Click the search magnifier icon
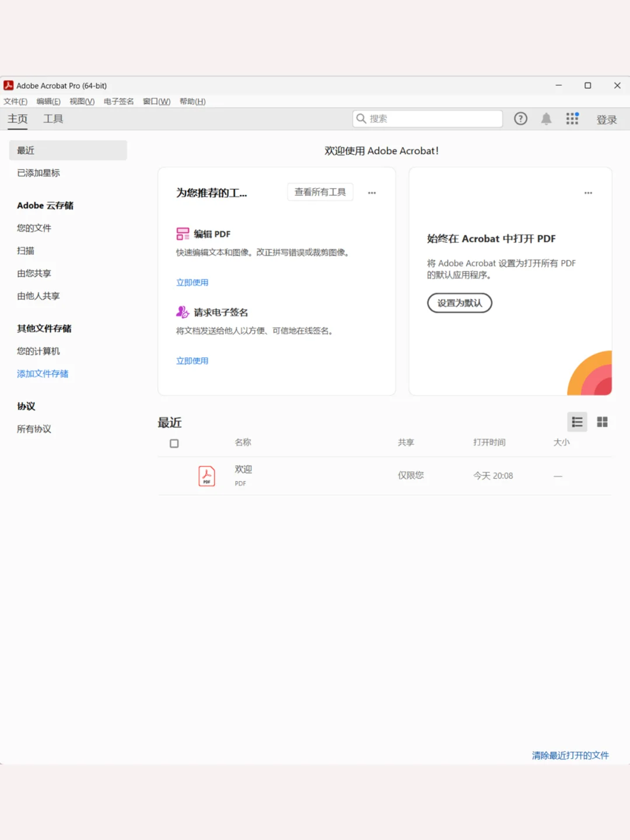 pyautogui.click(x=362, y=118)
